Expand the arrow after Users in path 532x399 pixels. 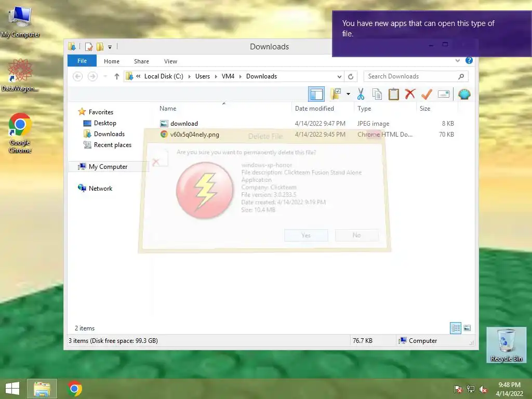[216, 76]
